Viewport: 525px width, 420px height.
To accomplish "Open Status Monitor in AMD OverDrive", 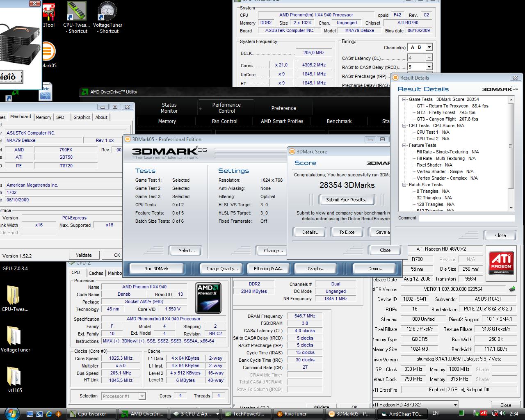I will [x=169, y=108].
